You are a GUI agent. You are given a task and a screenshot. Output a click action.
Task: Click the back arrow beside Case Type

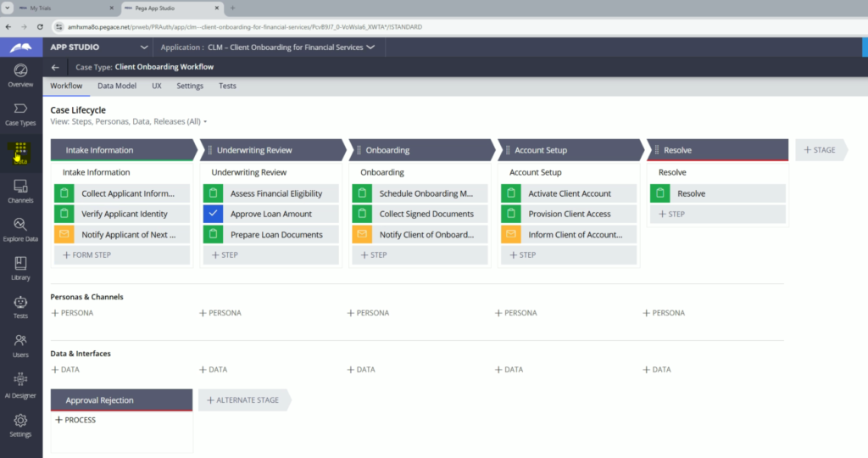pyautogui.click(x=55, y=67)
